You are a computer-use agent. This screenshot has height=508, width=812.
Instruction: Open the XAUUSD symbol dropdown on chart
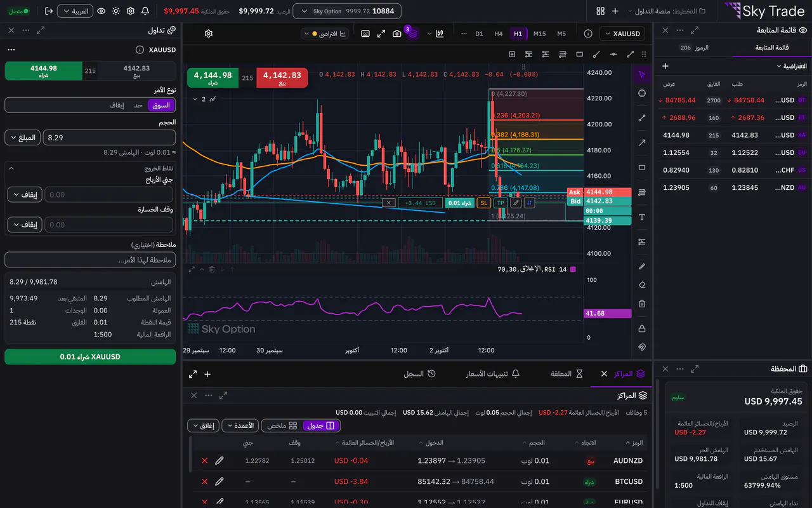pos(622,34)
